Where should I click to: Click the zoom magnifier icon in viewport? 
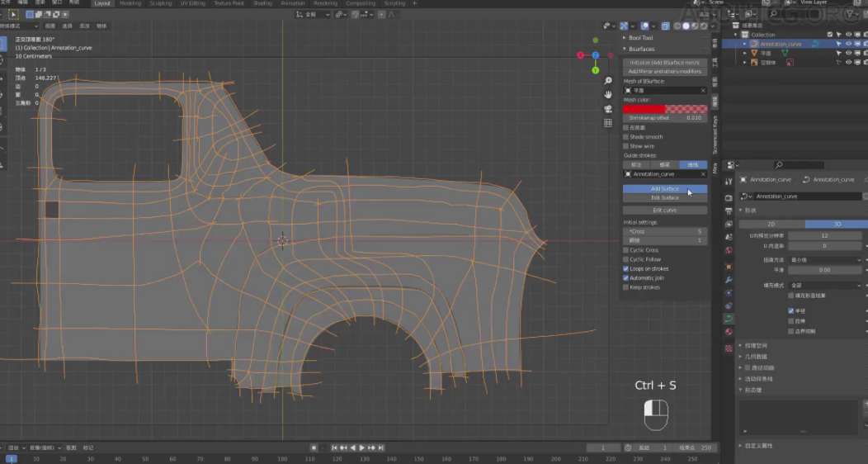[x=608, y=81]
